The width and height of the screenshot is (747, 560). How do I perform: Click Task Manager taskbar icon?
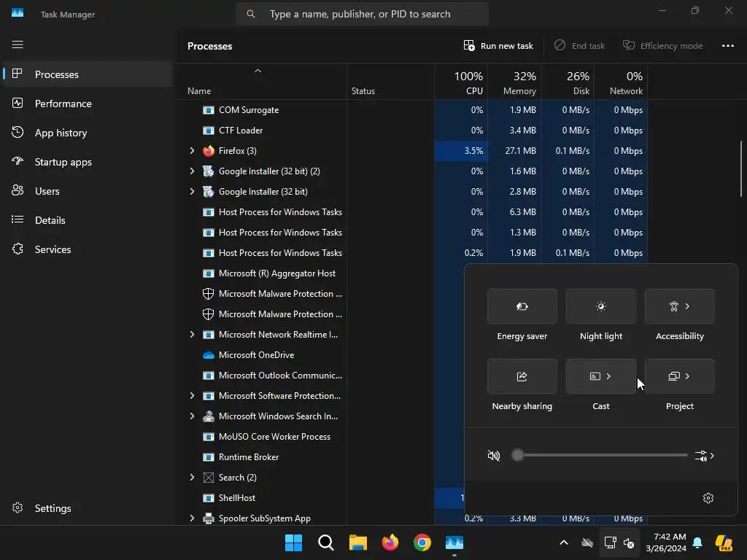454,542
